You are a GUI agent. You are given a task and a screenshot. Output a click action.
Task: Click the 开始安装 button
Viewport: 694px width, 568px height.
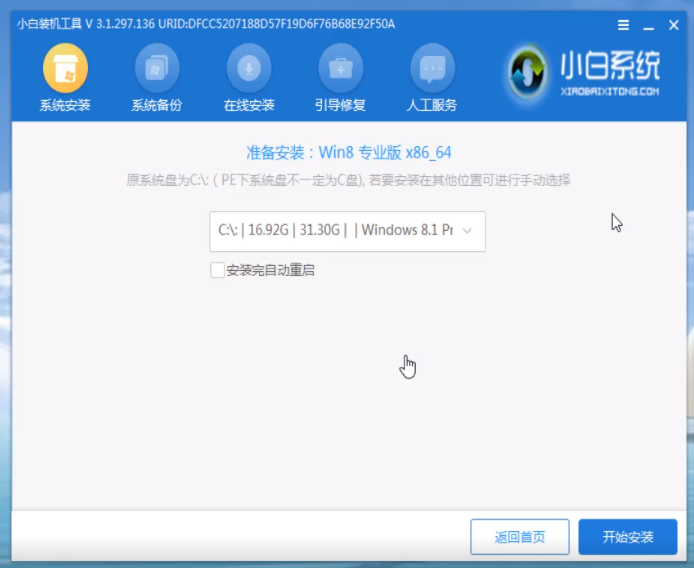click(x=627, y=537)
